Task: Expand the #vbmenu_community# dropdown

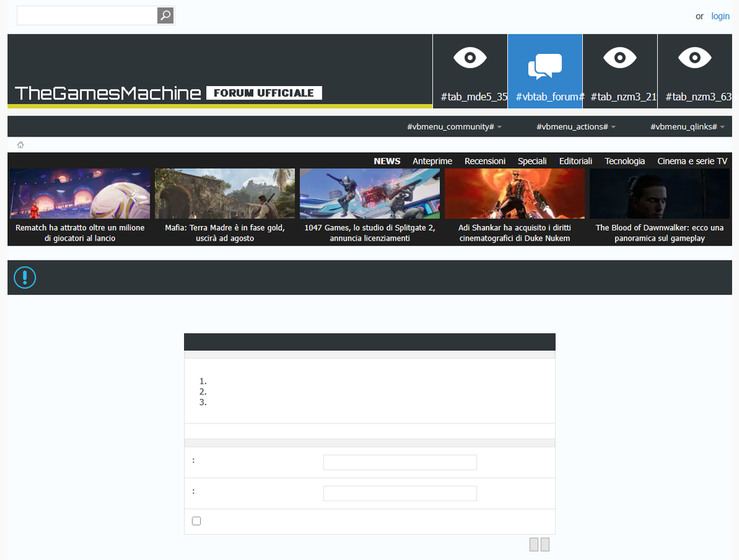Action: pos(454,127)
